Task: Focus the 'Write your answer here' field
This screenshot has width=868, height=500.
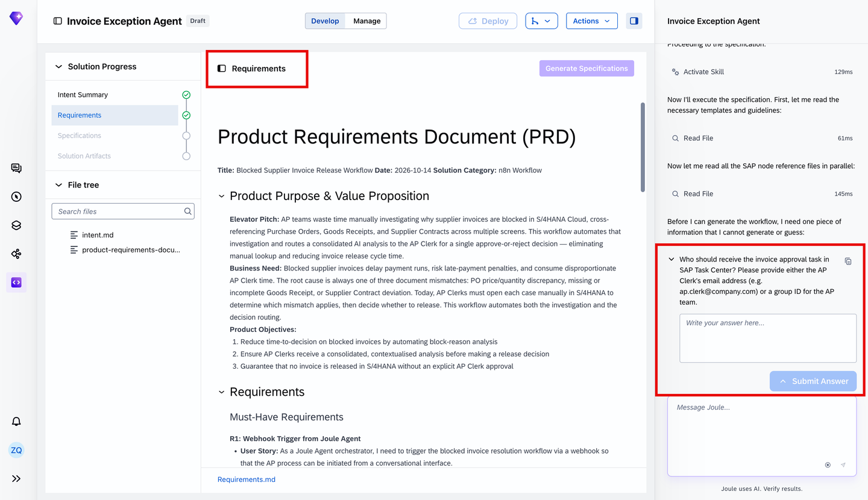Action: [768, 339]
